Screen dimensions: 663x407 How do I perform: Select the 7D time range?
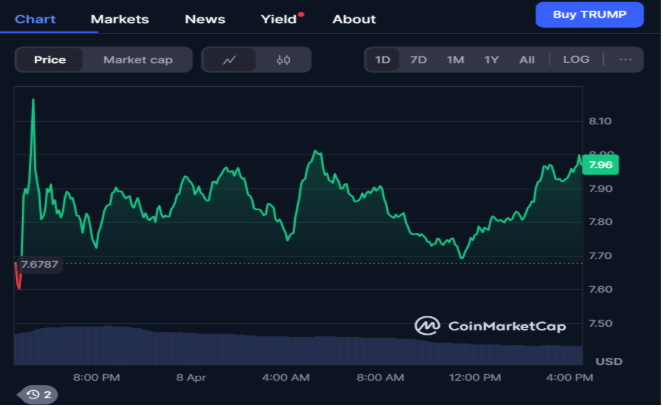coord(419,60)
